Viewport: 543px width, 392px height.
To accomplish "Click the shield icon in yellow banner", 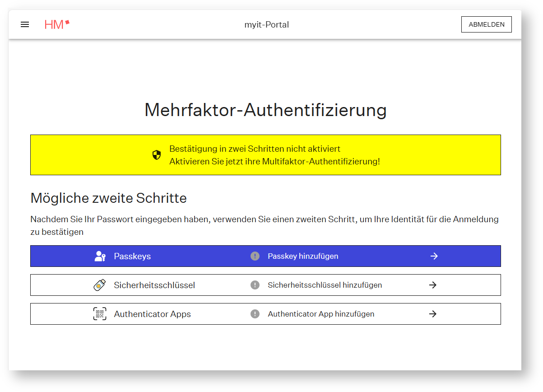I will click(x=157, y=155).
